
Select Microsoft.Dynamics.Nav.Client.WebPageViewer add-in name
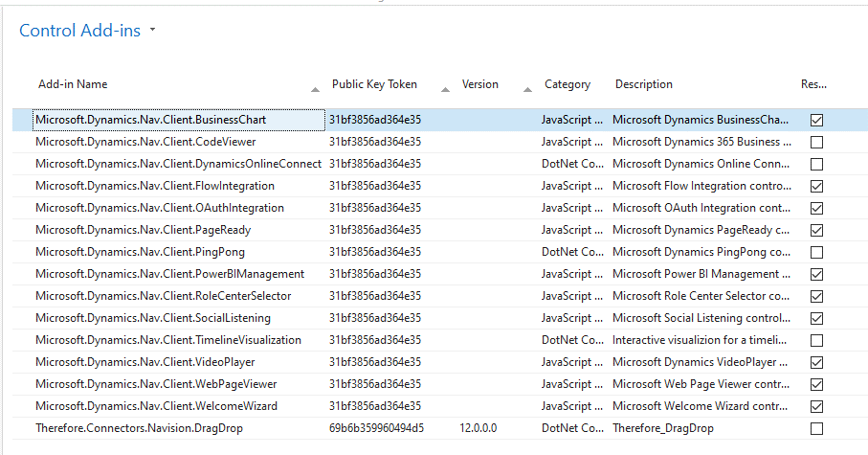click(x=156, y=384)
